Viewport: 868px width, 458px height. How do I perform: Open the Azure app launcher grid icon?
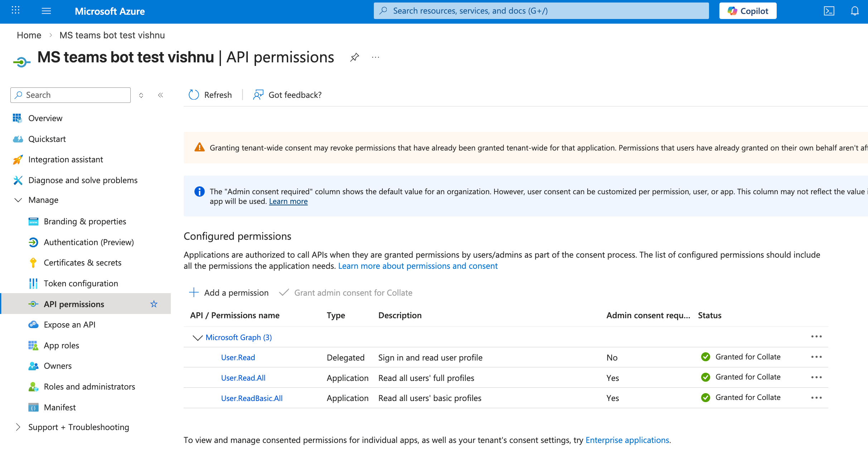point(15,10)
